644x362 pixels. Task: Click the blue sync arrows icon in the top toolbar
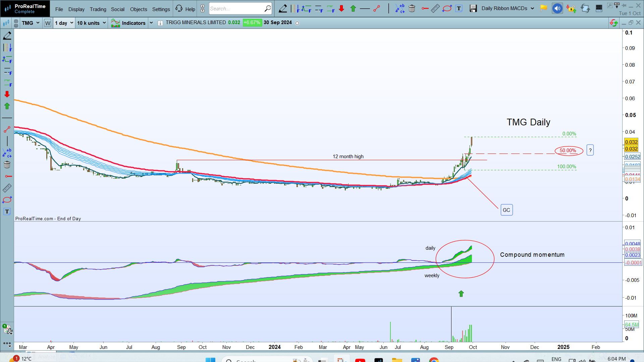coord(585,9)
